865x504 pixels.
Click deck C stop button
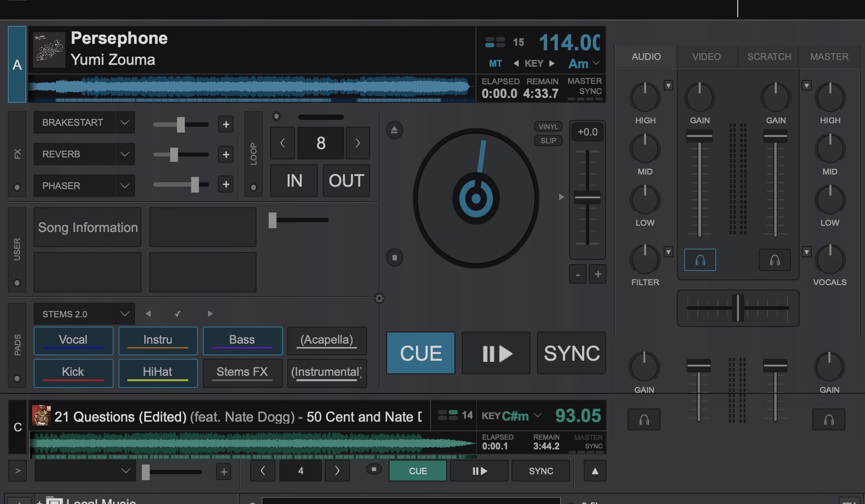pyautogui.click(x=374, y=469)
